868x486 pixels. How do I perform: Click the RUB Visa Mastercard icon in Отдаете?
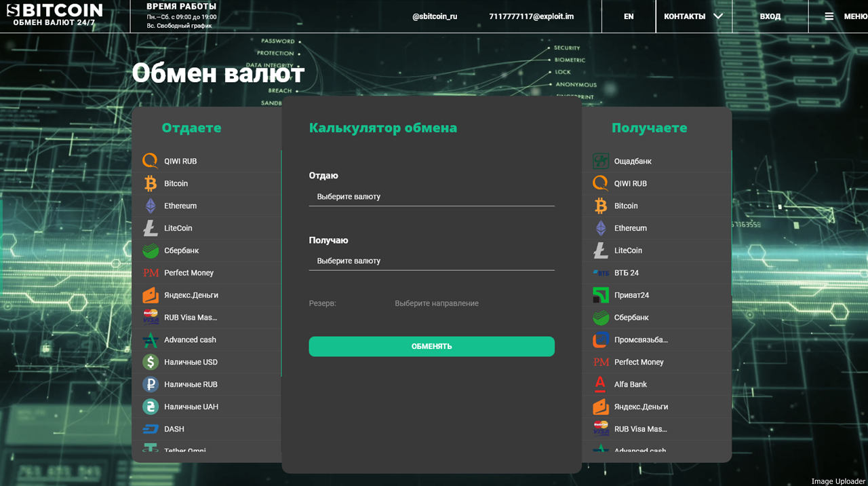151,317
